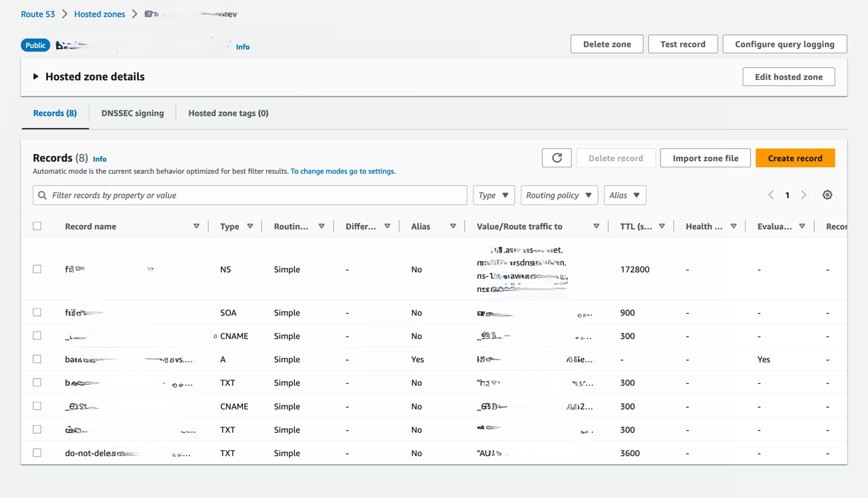Screen dimensions: 868x498
Task: Sort by Health check column arrow
Action: 733,227
